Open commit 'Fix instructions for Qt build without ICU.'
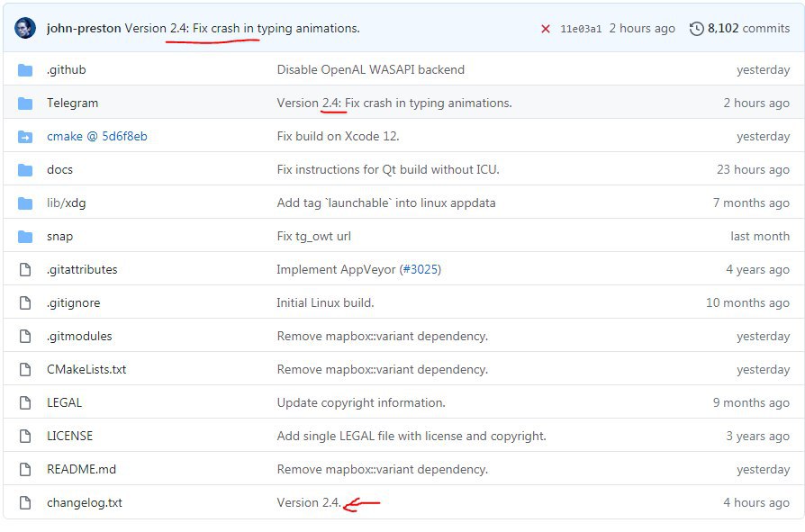 pos(388,170)
